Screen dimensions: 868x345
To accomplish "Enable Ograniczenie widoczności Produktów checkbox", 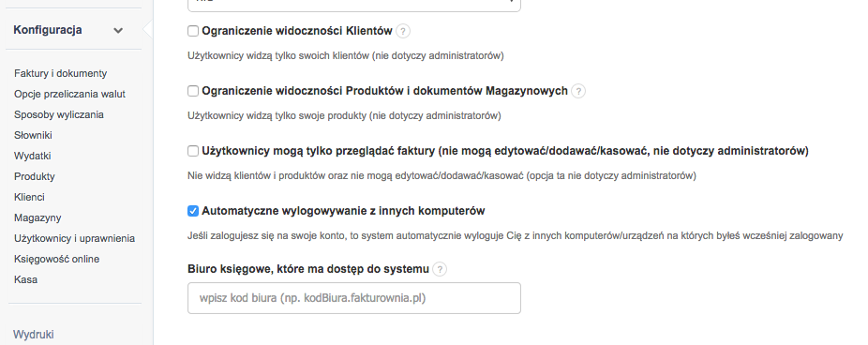I will pos(193,91).
